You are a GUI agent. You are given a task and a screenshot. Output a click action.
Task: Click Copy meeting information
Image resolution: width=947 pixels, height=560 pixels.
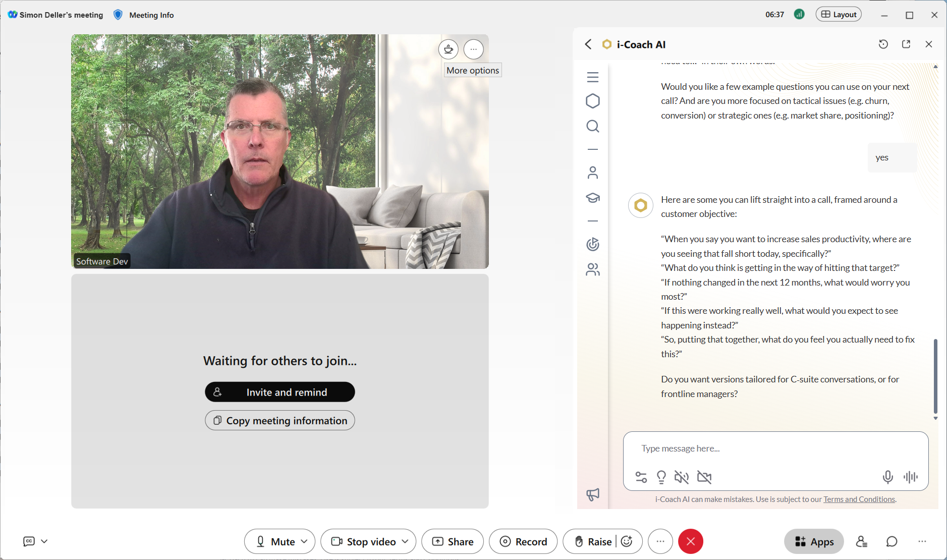280,420
